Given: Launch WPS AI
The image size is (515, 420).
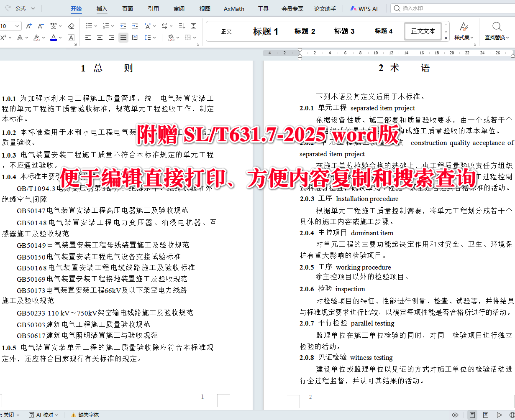Looking at the screenshot, I should pyautogui.click(x=364, y=9).
